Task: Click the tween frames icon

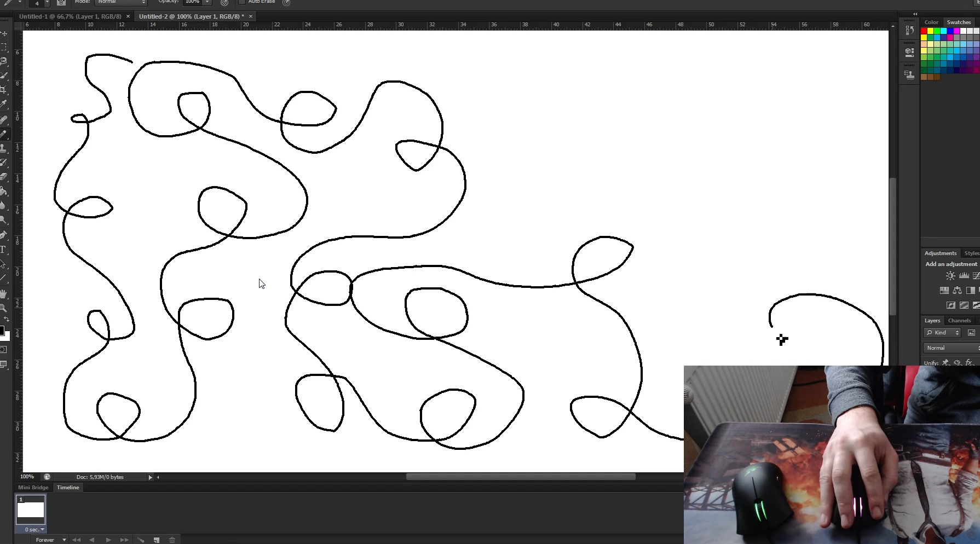Action: click(x=141, y=540)
